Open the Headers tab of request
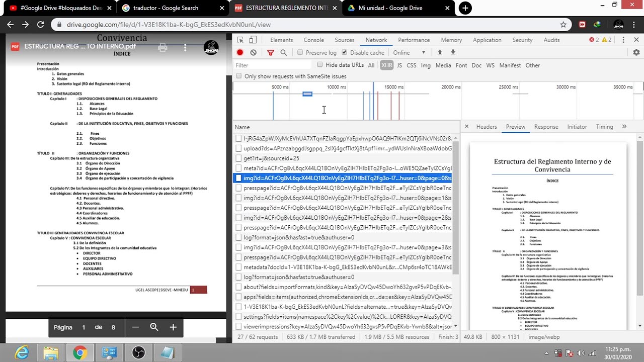 coord(487,127)
